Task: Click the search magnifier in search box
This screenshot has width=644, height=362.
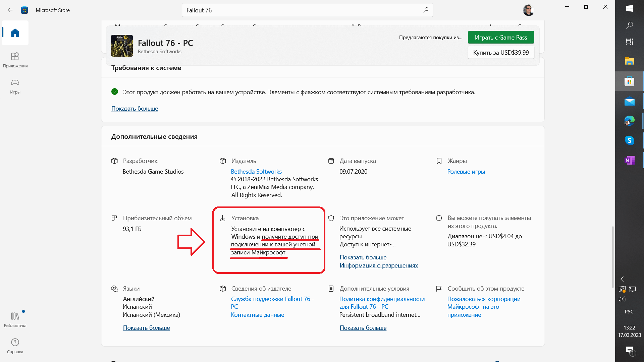Action: coord(426,10)
